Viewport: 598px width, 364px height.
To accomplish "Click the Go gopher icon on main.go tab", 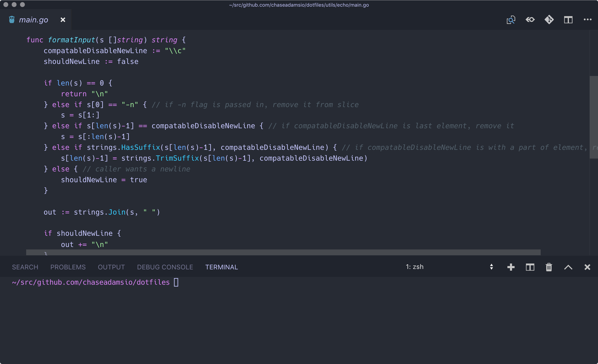I will (x=11, y=19).
